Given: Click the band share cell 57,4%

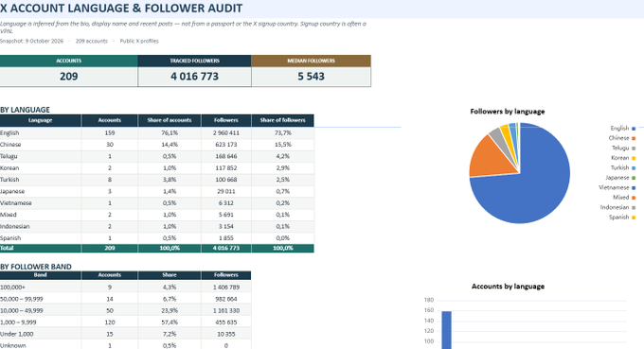Looking at the screenshot, I should coord(170,323).
